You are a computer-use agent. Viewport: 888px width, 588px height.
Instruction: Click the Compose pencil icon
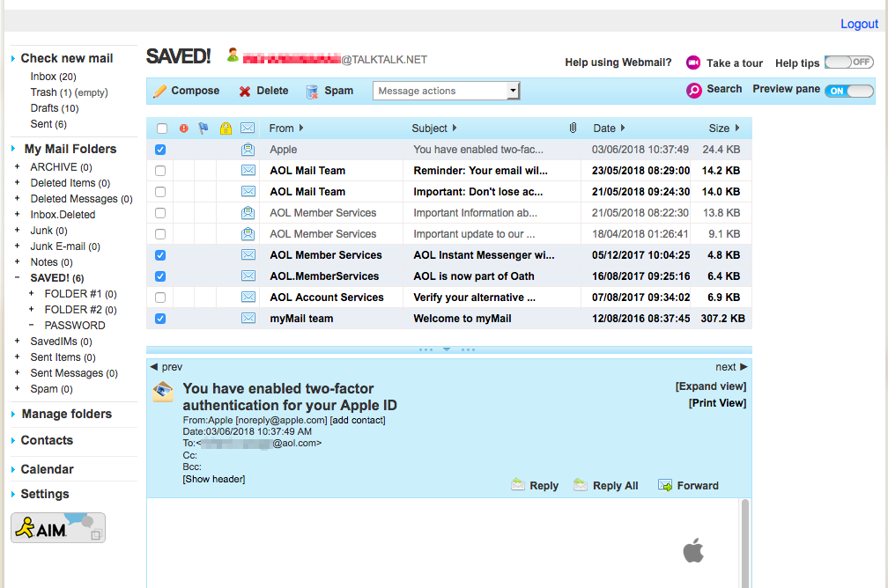[x=159, y=91]
